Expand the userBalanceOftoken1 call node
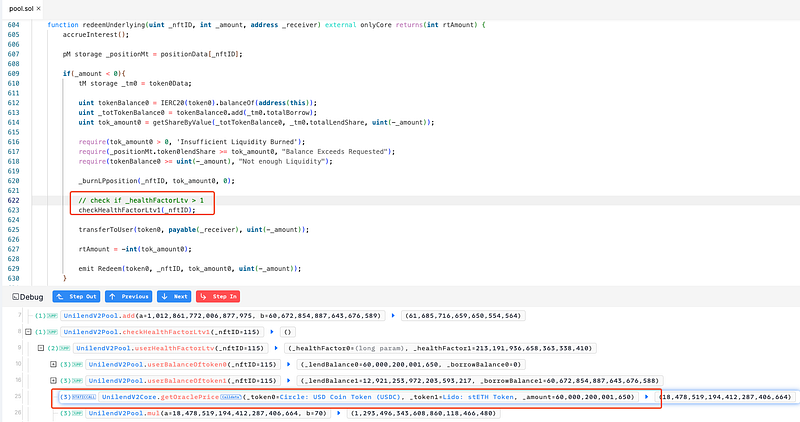 point(54,381)
